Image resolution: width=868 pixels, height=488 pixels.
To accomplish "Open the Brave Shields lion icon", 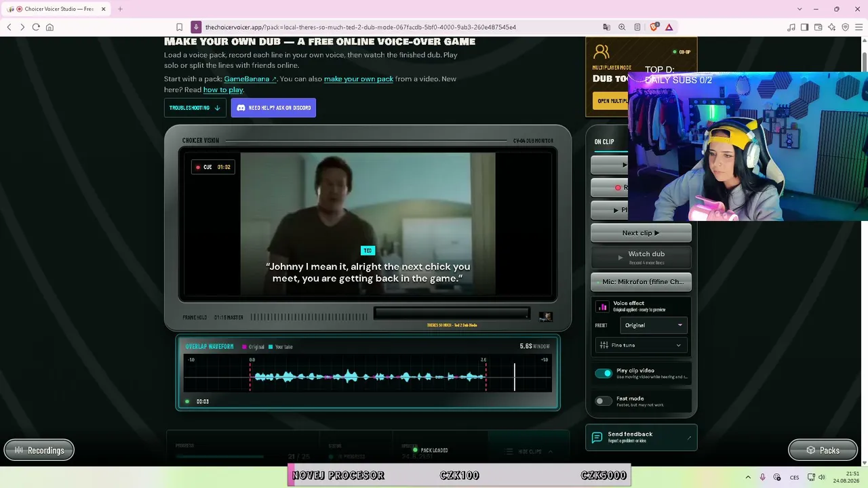I will pos(654,27).
